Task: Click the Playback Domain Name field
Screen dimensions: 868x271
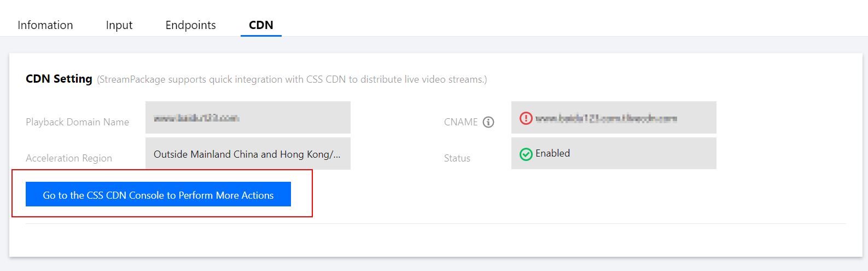Action: click(248, 118)
